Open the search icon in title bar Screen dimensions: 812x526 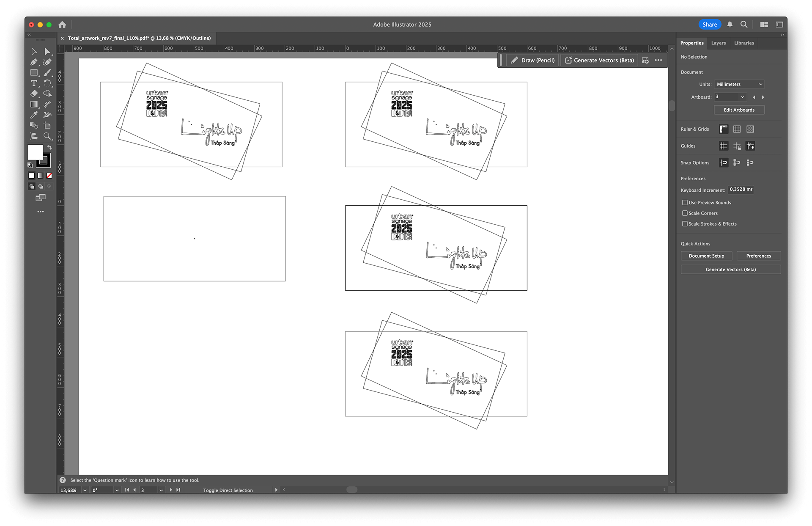click(x=744, y=25)
